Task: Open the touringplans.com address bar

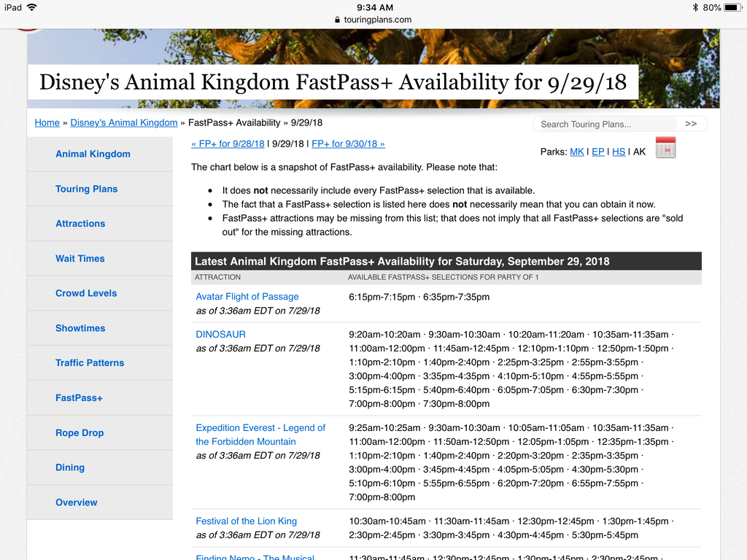Action: [x=373, y=20]
